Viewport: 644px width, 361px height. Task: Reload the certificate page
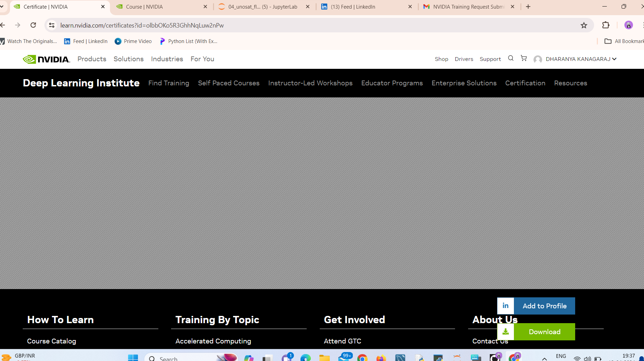point(33,25)
